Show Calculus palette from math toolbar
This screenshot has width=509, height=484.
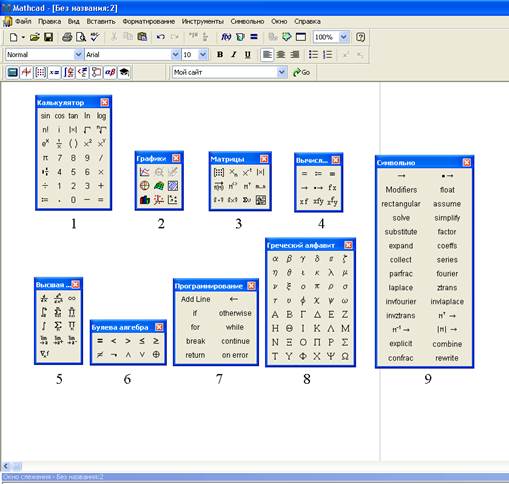(68, 72)
